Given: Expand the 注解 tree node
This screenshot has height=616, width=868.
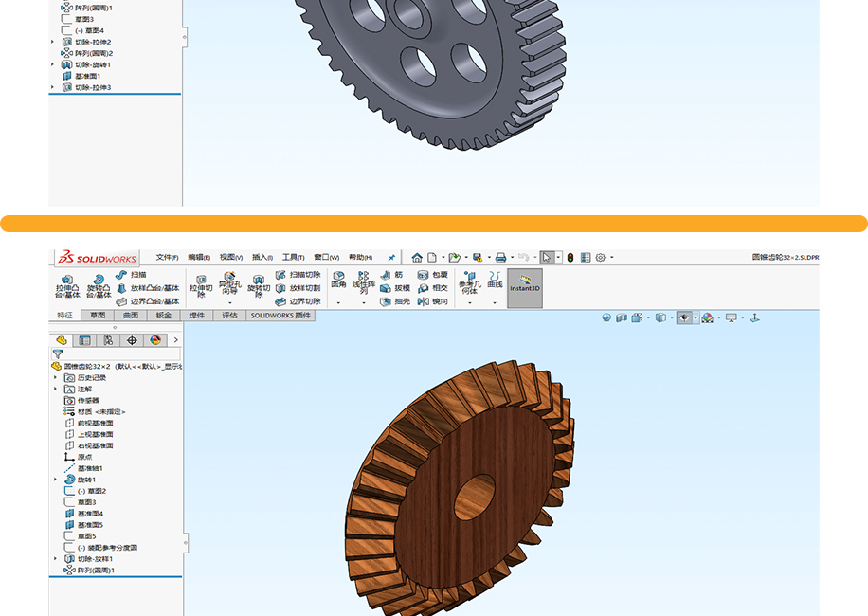Looking at the screenshot, I should 55,390.
